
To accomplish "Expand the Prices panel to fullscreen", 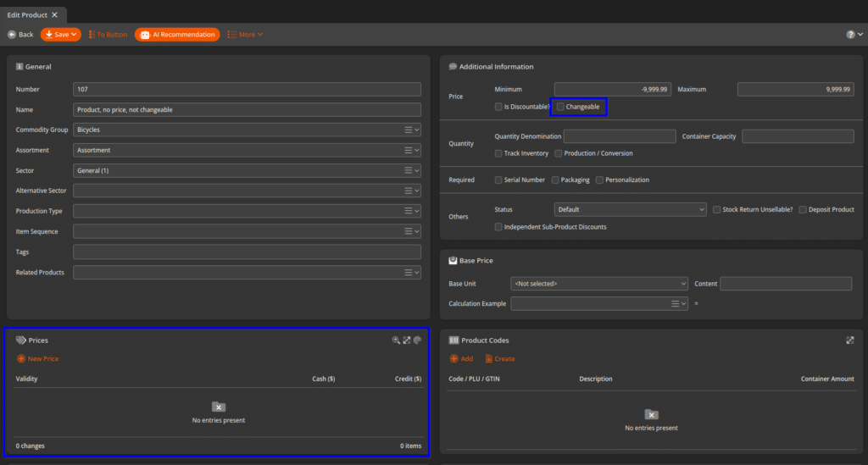I will pyautogui.click(x=407, y=340).
